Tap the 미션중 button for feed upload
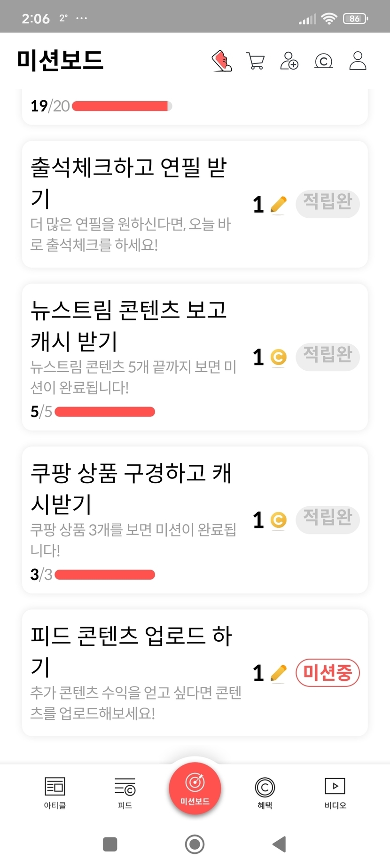The image size is (390, 868). point(328,673)
